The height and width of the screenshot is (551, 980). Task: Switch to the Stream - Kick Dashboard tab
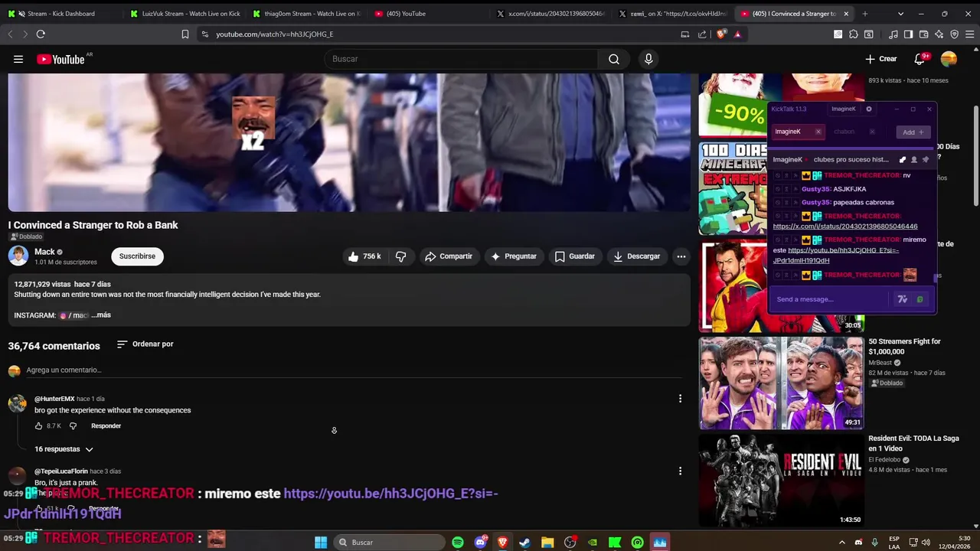(x=61, y=14)
